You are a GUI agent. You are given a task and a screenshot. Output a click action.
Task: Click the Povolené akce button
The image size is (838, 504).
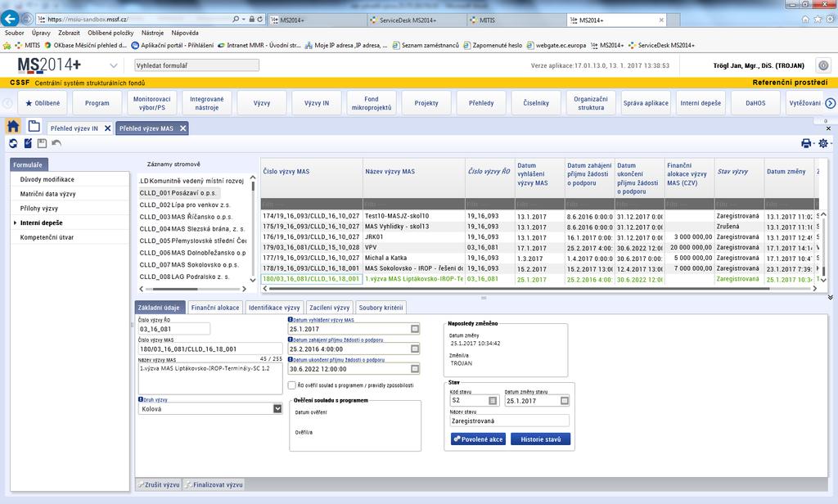point(478,439)
